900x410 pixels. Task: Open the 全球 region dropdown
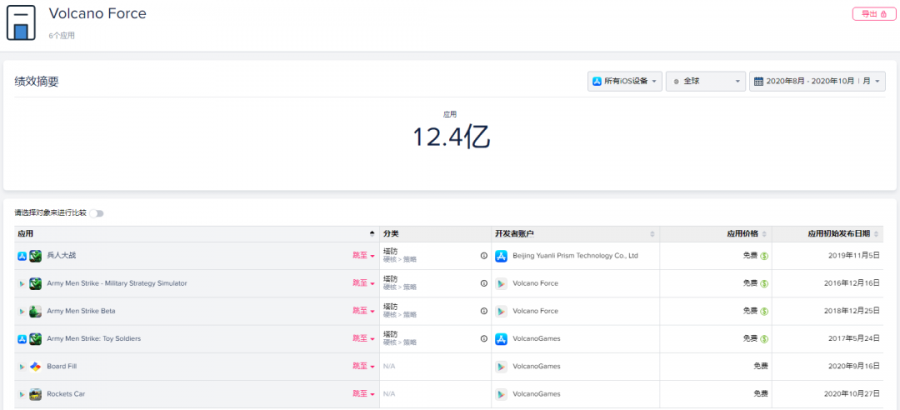click(x=705, y=82)
